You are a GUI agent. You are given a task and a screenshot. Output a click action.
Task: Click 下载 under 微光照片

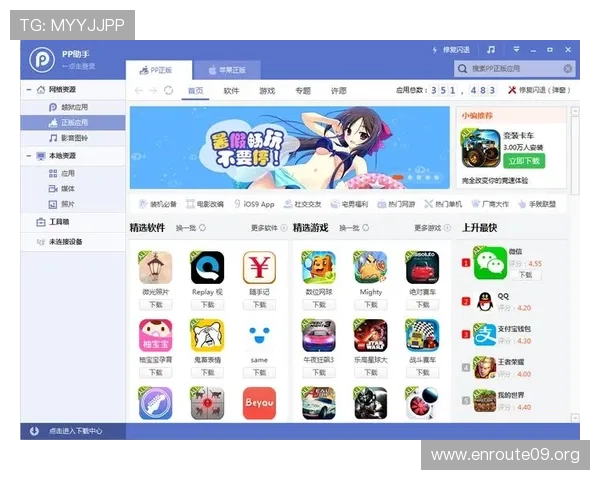(156, 305)
